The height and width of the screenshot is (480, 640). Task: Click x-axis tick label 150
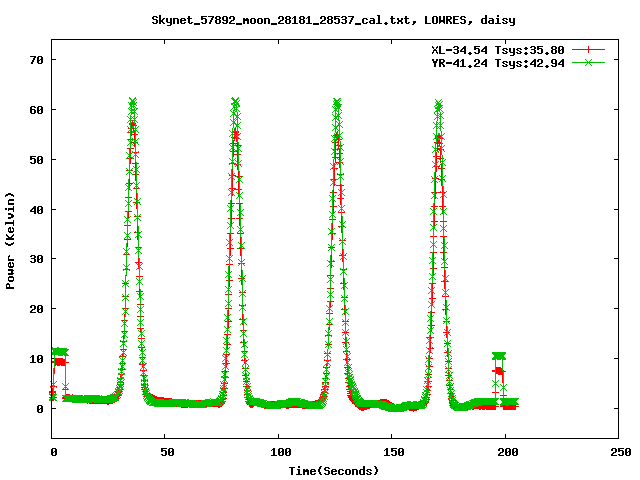pos(394,452)
